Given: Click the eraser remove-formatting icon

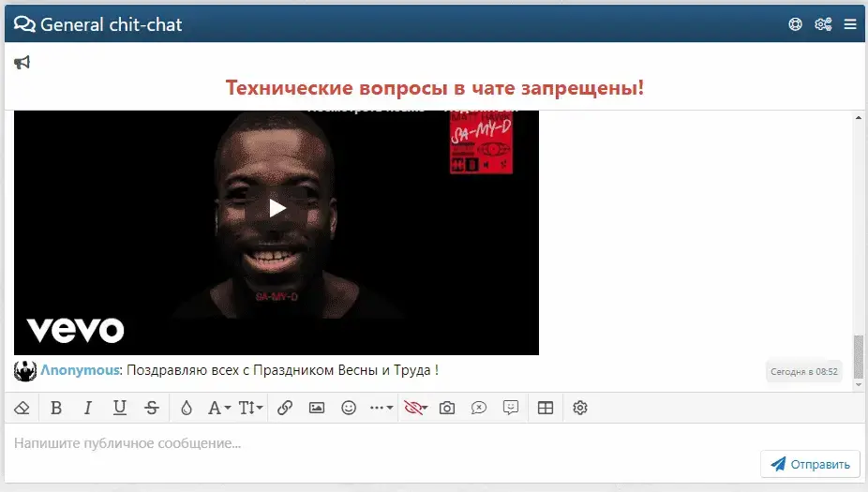Looking at the screenshot, I should click(22, 409).
